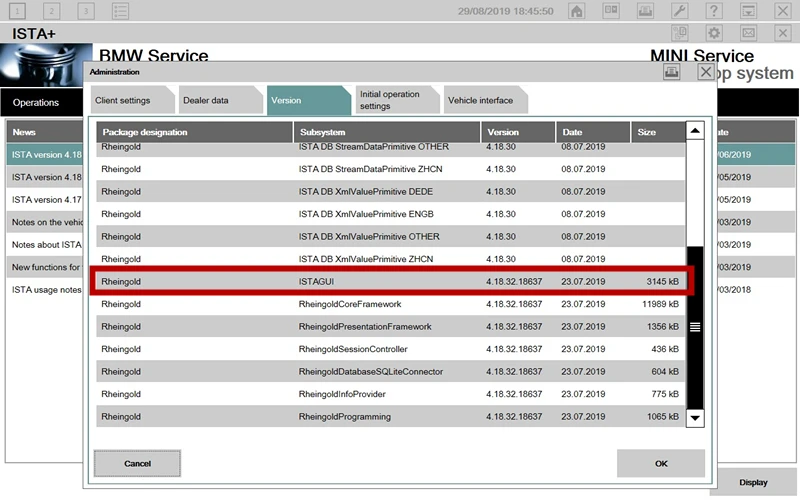Open the Vehicle interface tab
Image resolution: width=800 pixels, height=500 pixels.
click(x=485, y=100)
